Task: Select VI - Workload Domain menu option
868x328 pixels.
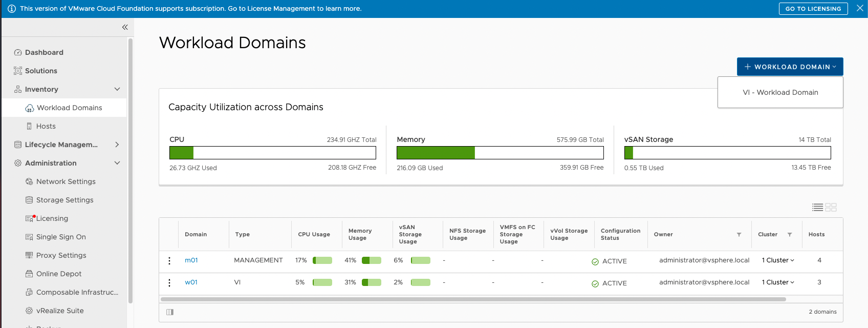Action: [x=780, y=92]
